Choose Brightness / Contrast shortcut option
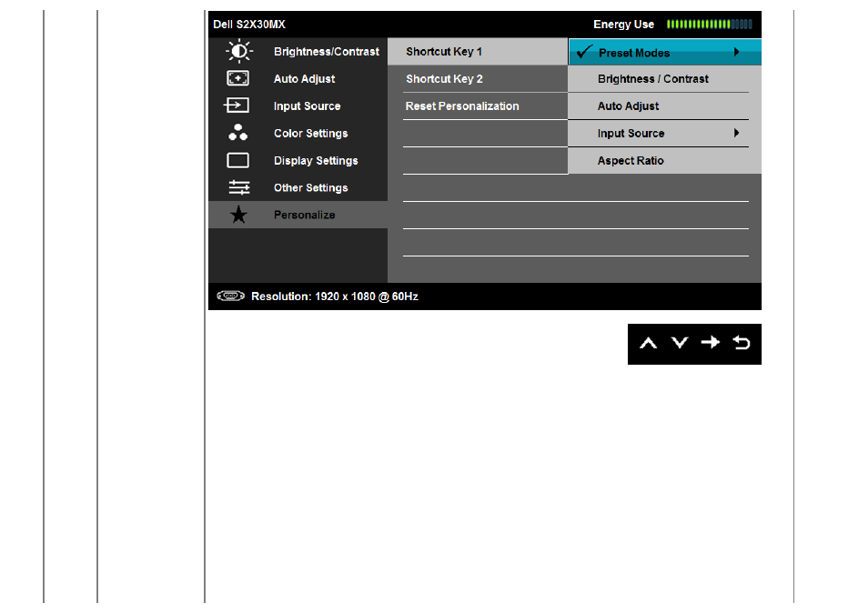This screenshot has width=868, height=613. [665, 78]
